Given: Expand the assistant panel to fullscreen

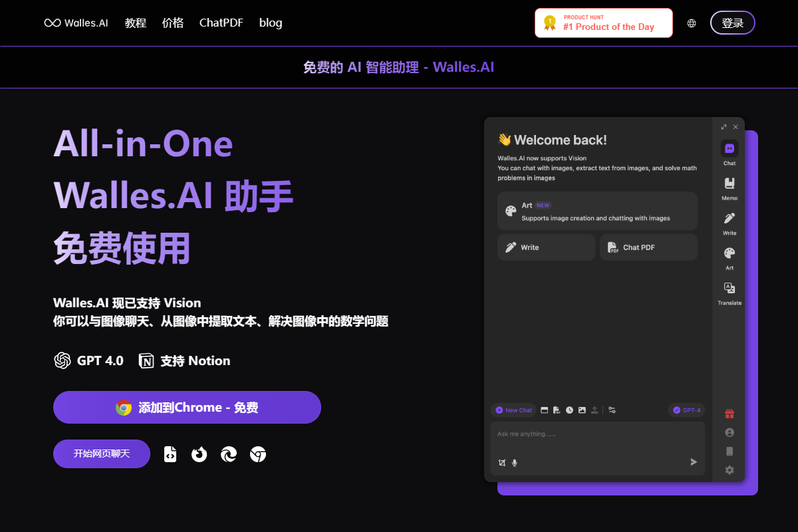Looking at the screenshot, I should point(724,127).
